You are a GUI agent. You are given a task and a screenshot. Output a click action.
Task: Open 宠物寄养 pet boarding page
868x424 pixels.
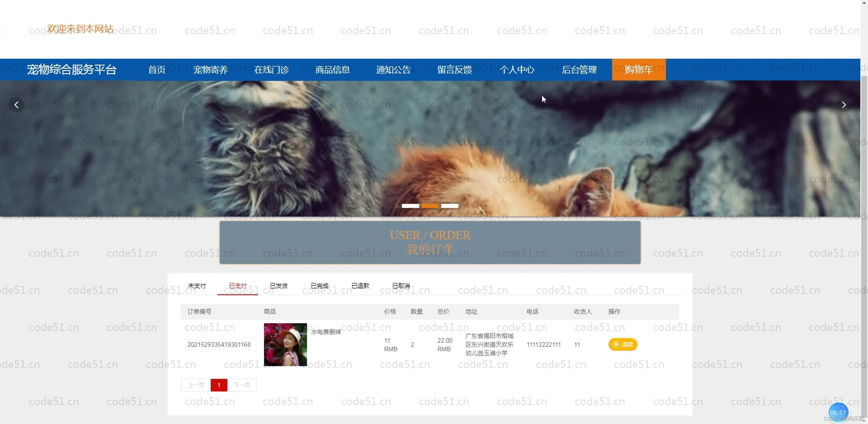211,69
